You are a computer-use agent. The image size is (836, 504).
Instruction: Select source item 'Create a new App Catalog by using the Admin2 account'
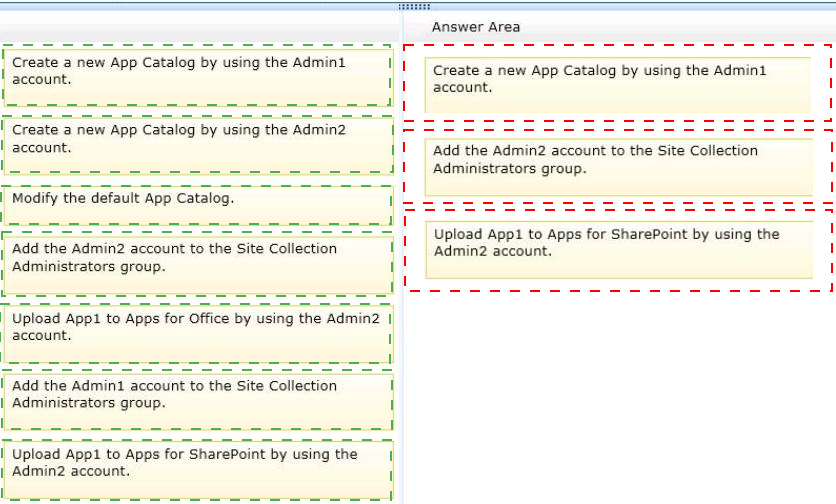[x=198, y=145]
